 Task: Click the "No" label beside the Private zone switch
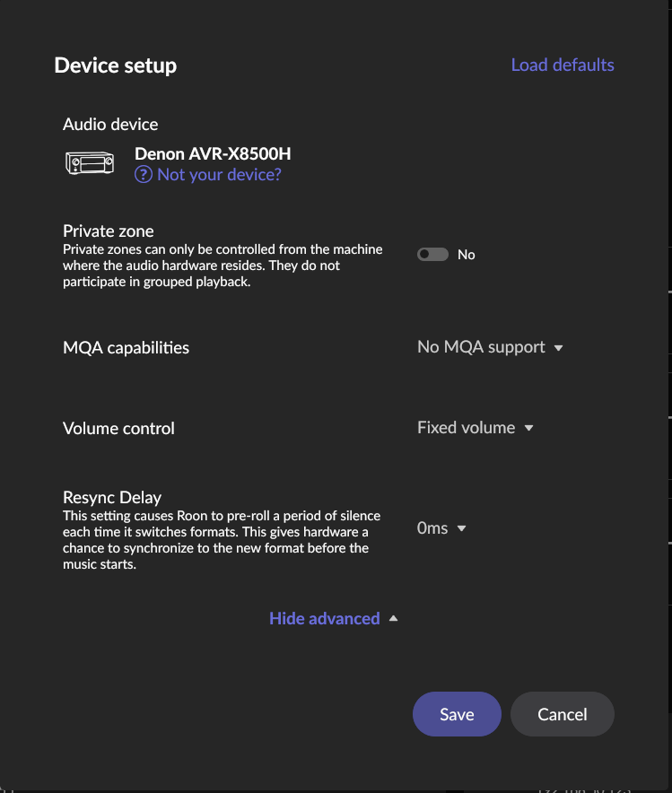(x=467, y=255)
